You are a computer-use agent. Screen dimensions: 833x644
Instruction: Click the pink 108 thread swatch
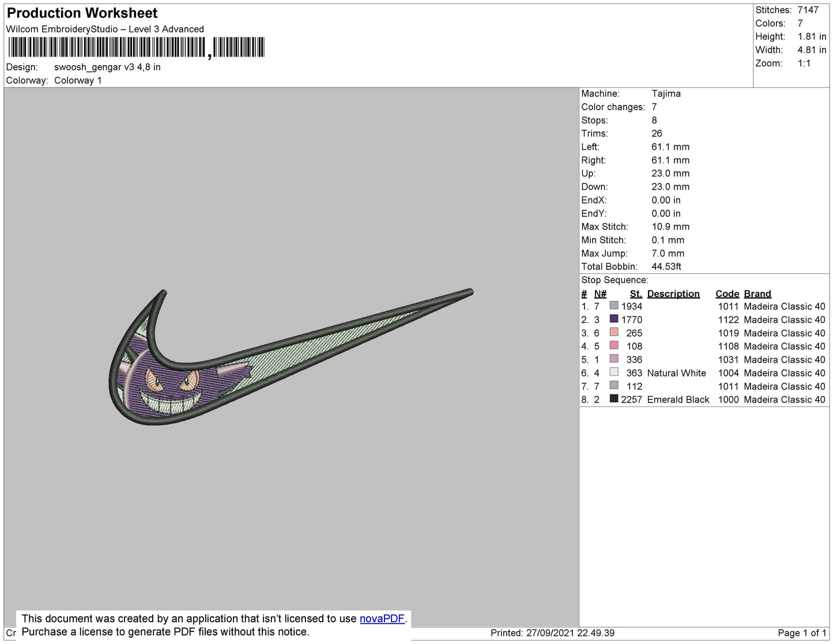pyautogui.click(x=614, y=345)
